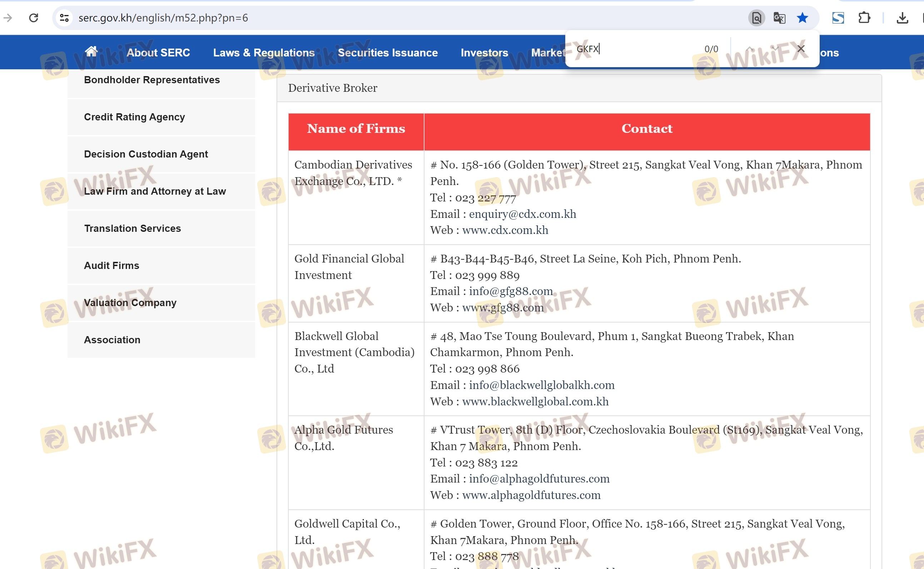Click the SERC home icon in navbar
This screenshot has height=569, width=924.
(91, 51)
